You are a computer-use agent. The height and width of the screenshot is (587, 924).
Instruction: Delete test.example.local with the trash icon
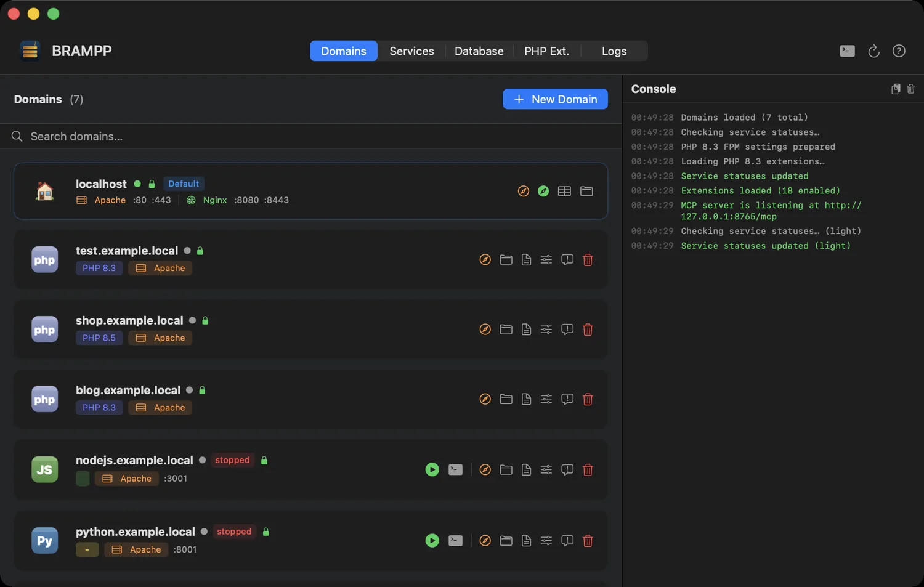[x=588, y=260]
